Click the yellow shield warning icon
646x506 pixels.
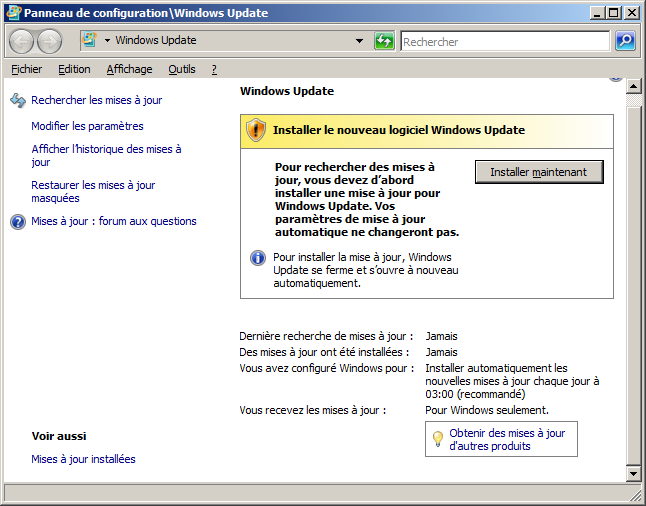coord(256,130)
